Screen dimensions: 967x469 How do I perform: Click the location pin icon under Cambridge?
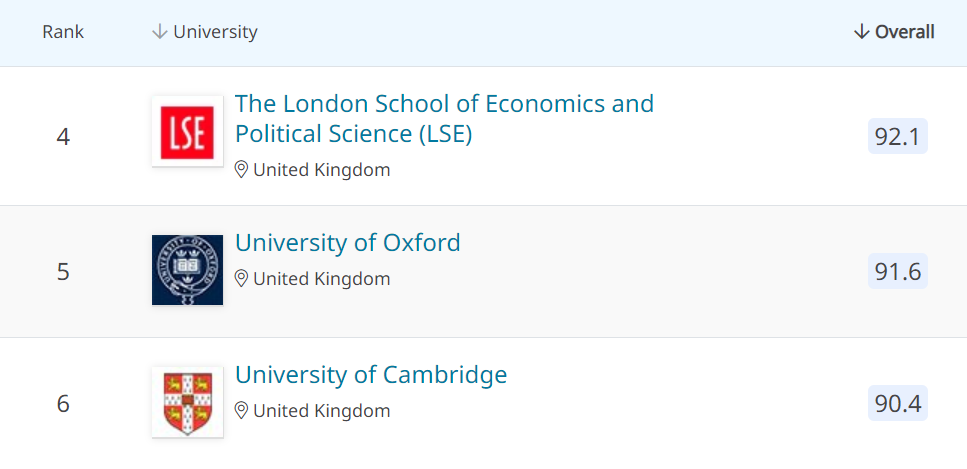coord(241,410)
